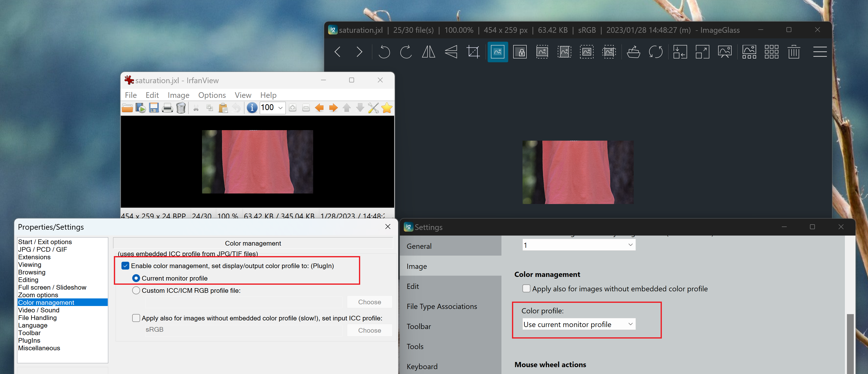Open the Crop tool in ImageGlass

click(473, 52)
